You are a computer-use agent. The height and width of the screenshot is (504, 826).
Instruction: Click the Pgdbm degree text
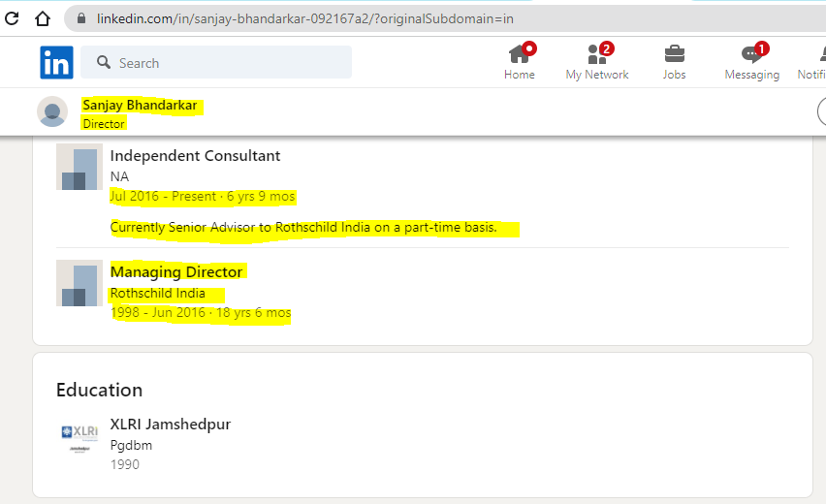[x=131, y=446]
